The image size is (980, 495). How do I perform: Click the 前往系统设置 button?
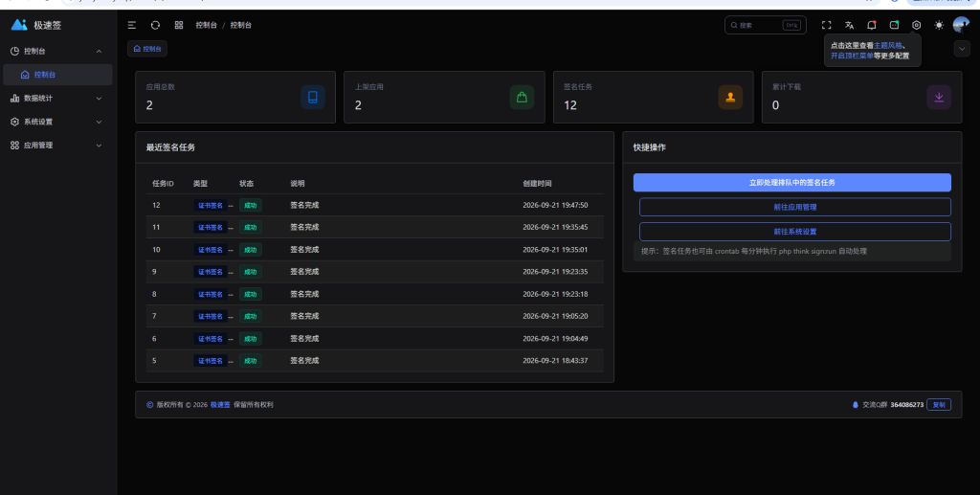(795, 232)
